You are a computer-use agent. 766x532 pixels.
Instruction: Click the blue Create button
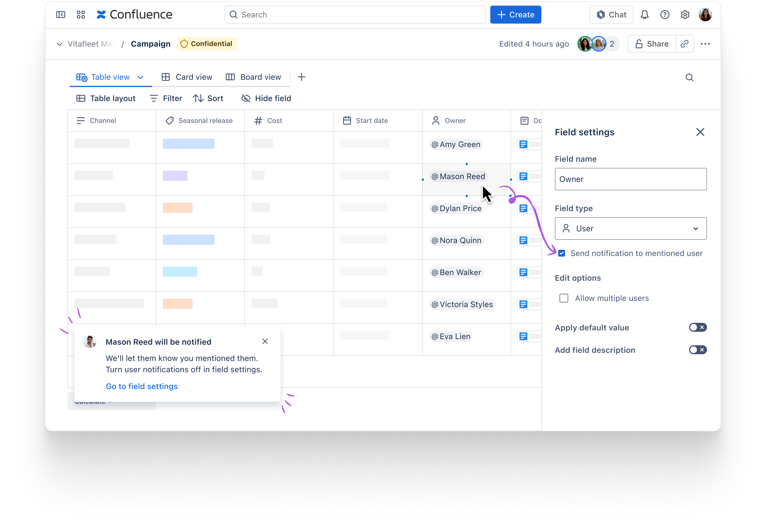pos(515,15)
